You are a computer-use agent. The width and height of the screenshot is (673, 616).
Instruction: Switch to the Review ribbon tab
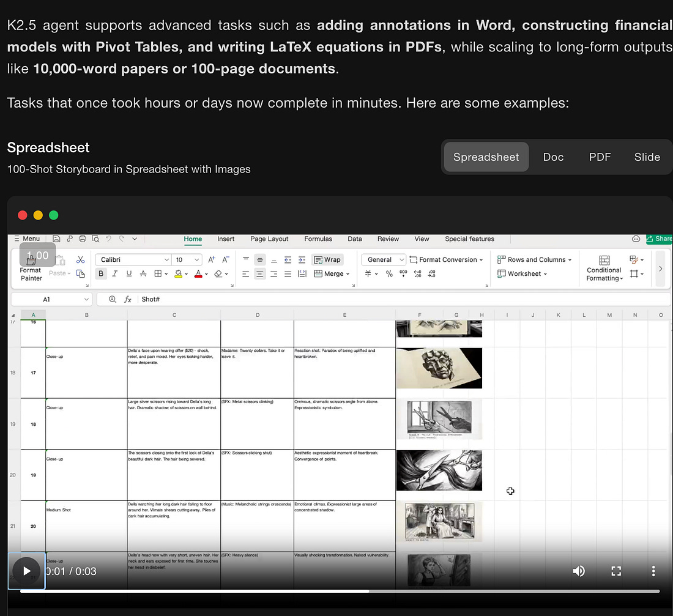[x=388, y=239]
